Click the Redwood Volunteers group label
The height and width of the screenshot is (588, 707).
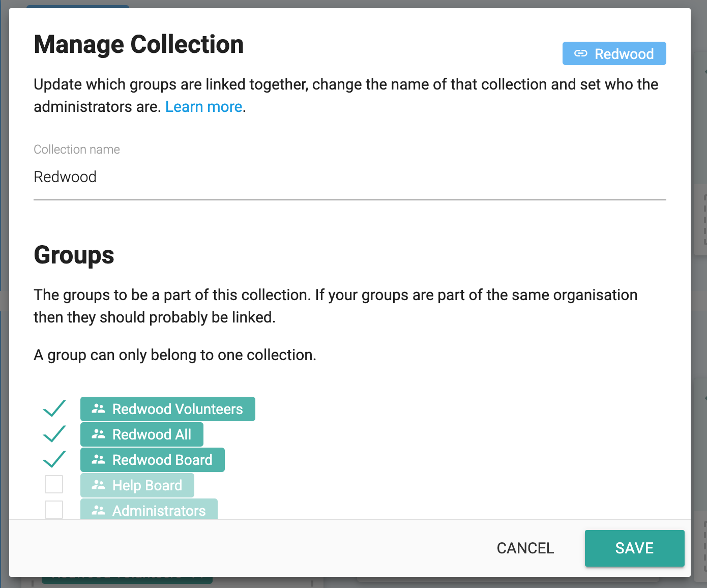pyautogui.click(x=178, y=409)
